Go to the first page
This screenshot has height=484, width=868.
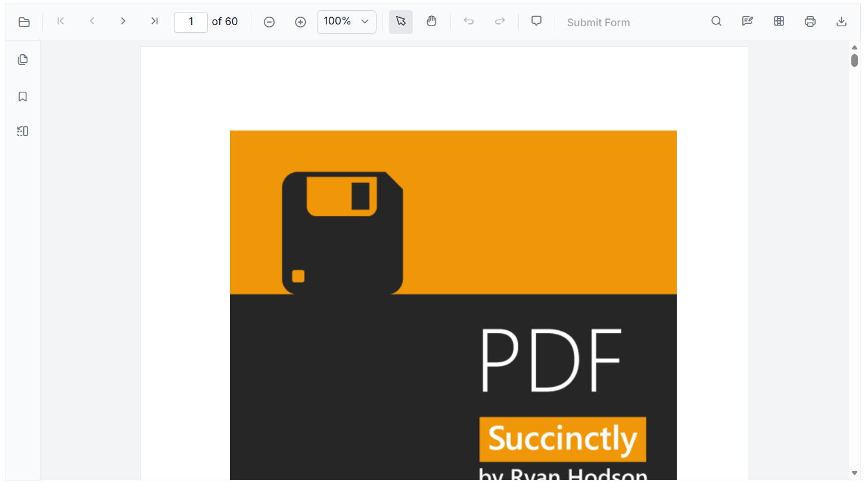pos(61,21)
